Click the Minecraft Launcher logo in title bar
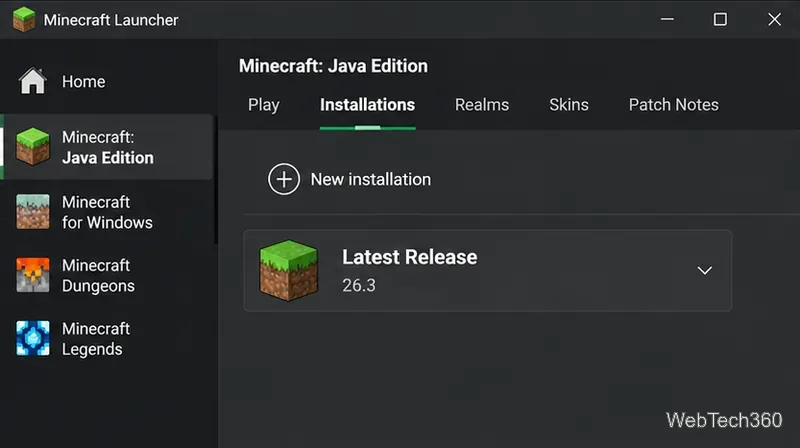Screen dimensions: 800x448 tap(23, 19)
